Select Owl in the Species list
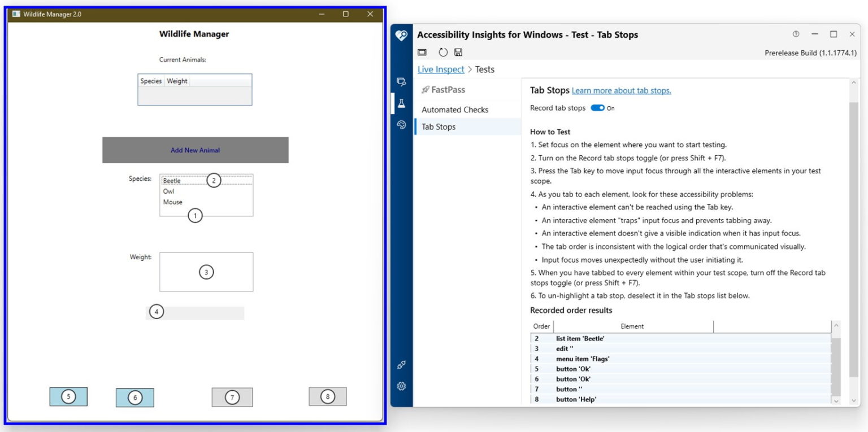This screenshot has height=432, width=868. 168,191
